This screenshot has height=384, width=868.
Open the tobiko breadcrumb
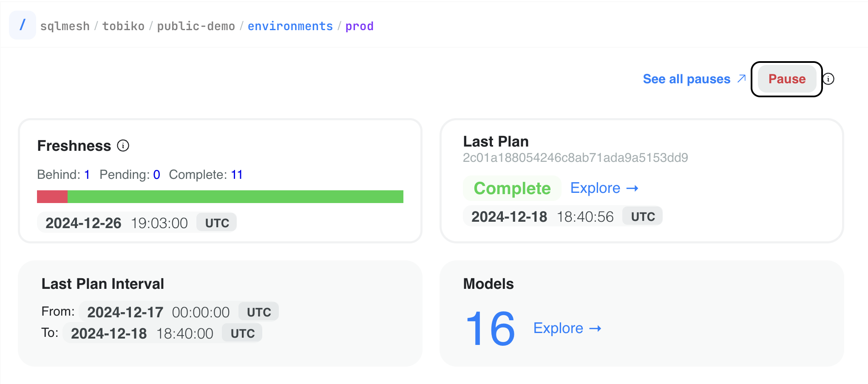123,26
